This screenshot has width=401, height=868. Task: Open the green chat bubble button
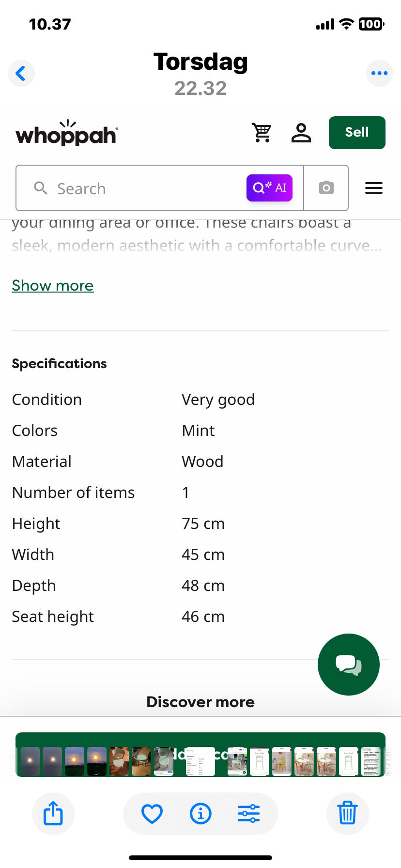(348, 665)
